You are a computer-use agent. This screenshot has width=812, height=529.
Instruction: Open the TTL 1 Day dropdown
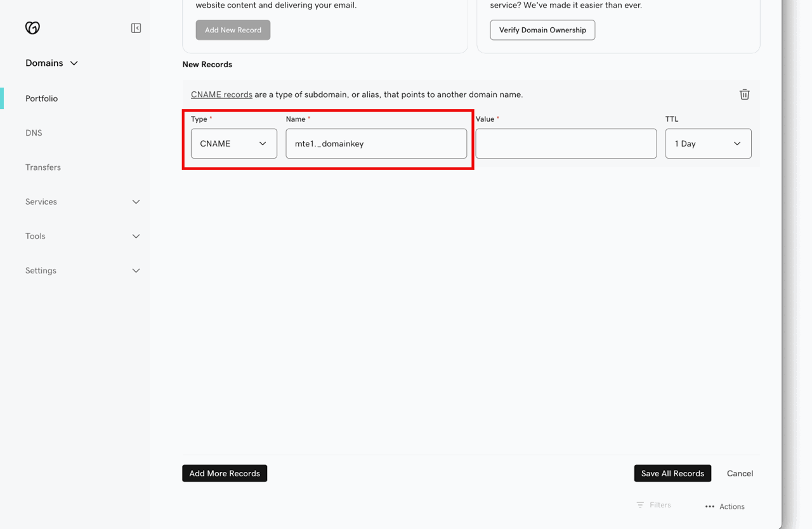[707, 144]
